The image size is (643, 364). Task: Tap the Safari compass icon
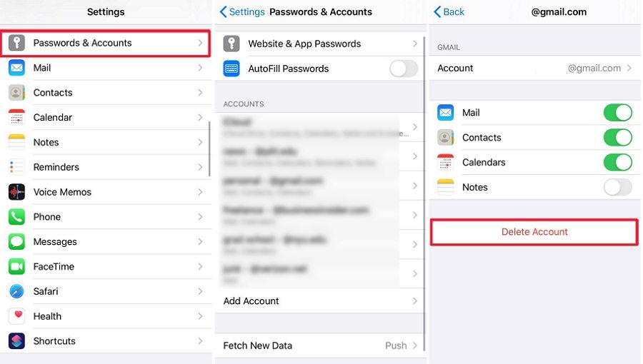pos(17,291)
